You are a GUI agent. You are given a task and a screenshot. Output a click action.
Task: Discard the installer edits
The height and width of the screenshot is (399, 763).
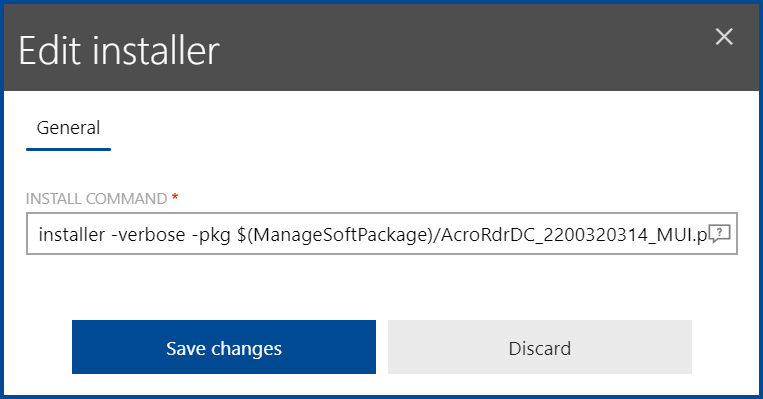coord(540,347)
